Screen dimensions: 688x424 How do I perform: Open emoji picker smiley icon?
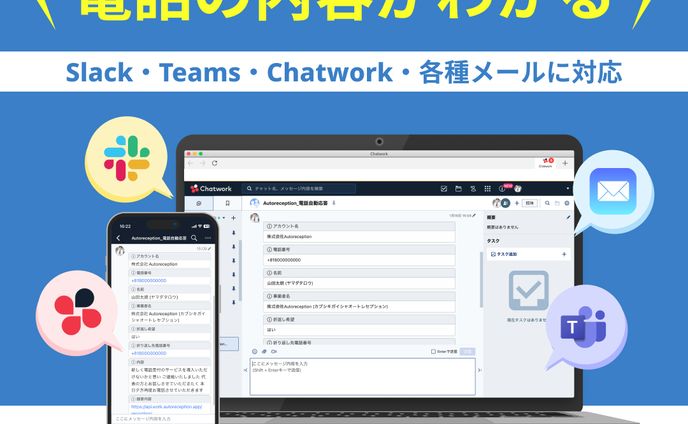click(254, 352)
